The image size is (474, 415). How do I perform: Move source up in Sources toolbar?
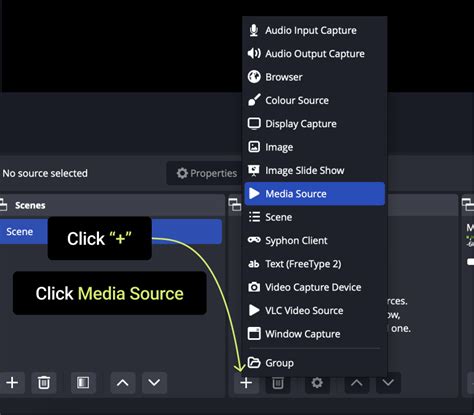pyautogui.click(x=357, y=383)
